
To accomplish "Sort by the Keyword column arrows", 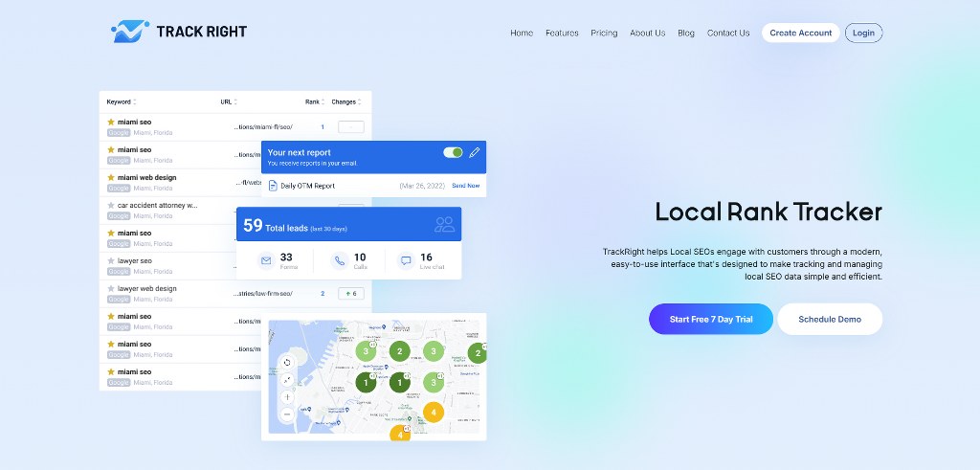I will click(x=135, y=101).
